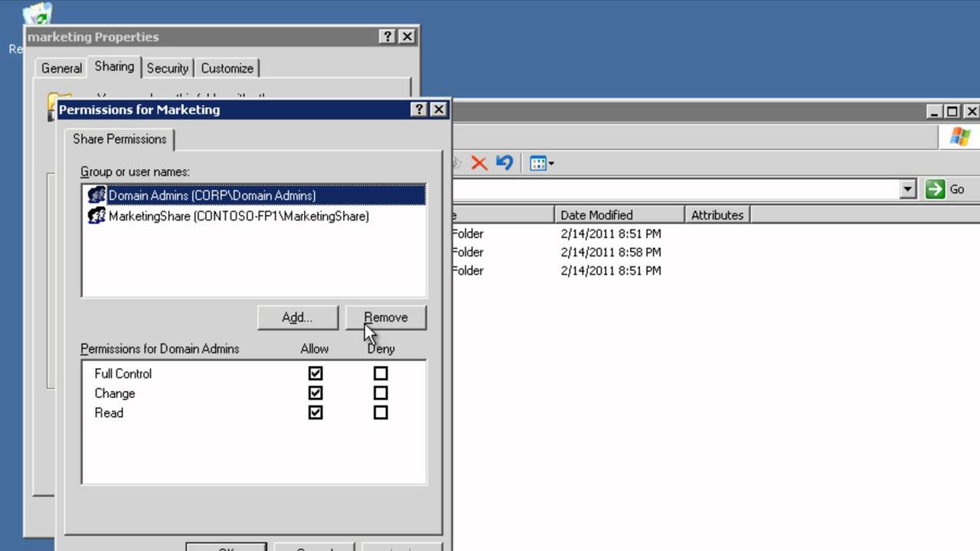Click the Add... button

(x=297, y=318)
